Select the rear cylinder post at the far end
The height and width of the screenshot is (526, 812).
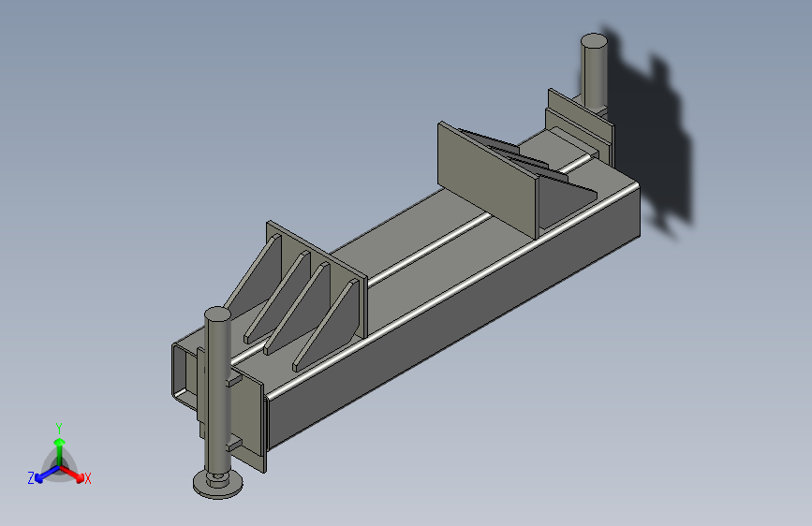point(594,69)
